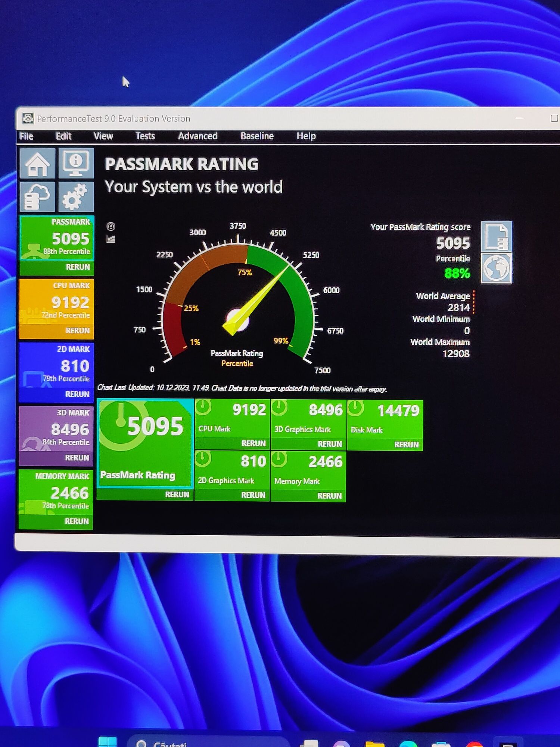Viewport: 560px width, 747px height.
Task: Click the power icon on PassMark Rating tile
Action: (x=121, y=425)
